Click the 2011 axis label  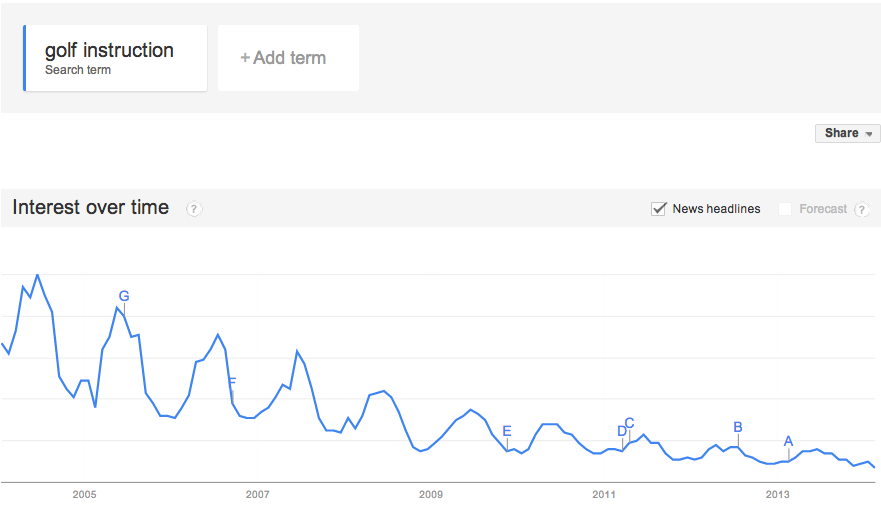604,494
